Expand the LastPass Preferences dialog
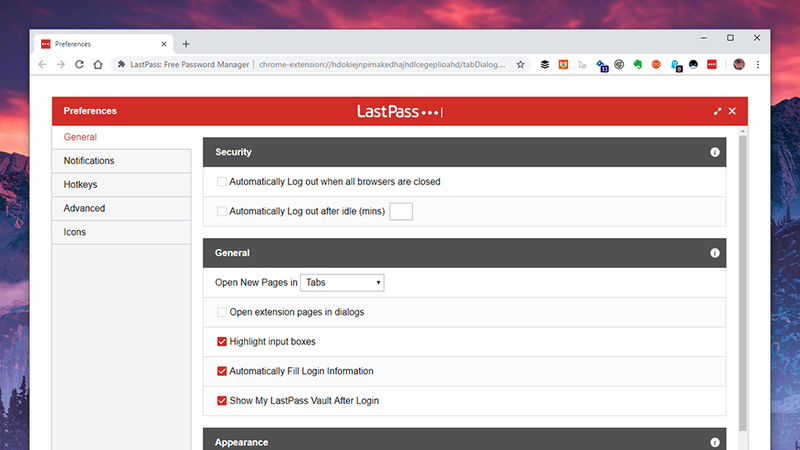 [x=717, y=111]
